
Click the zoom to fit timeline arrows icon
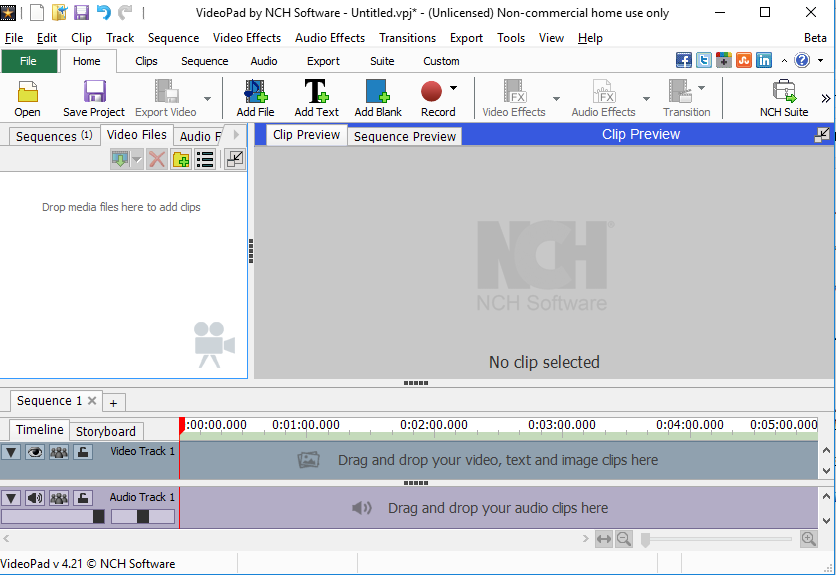click(604, 539)
